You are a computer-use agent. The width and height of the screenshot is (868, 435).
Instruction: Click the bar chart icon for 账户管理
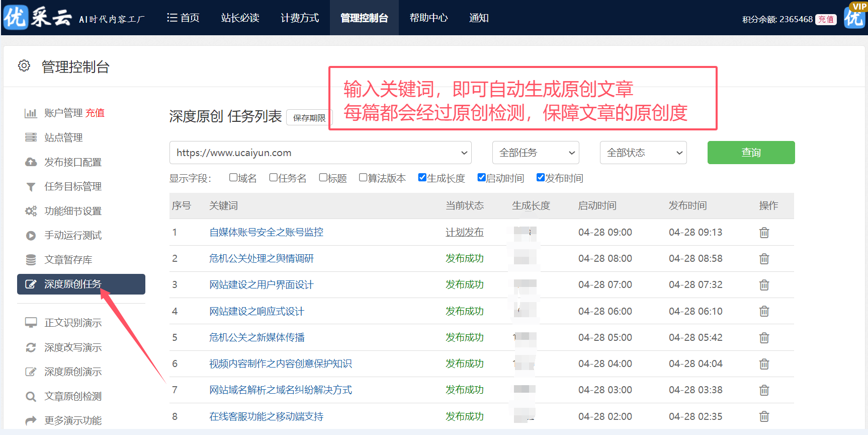click(31, 113)
